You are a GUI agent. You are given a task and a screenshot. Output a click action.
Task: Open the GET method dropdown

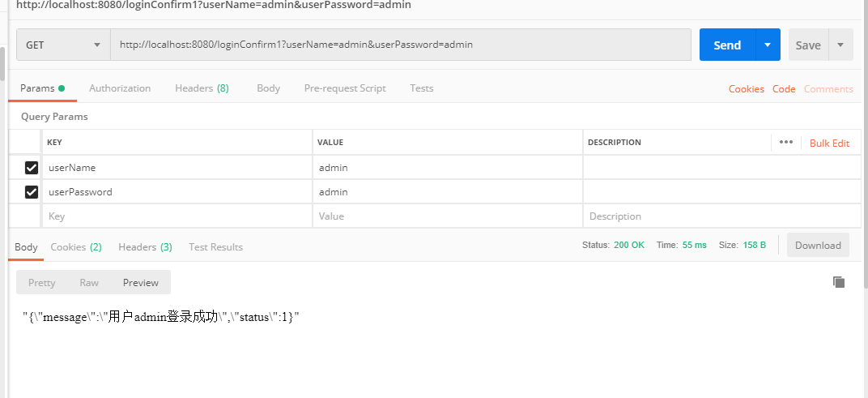click(63, 45)
